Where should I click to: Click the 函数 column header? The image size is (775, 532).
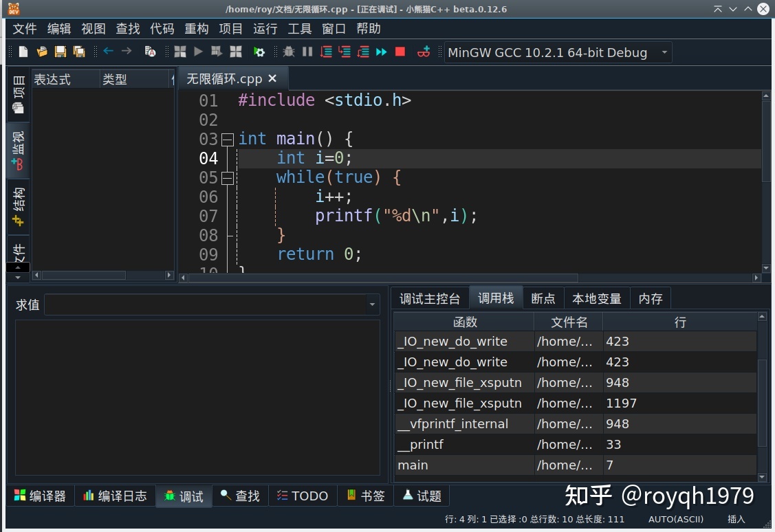(x=465, y=322)
